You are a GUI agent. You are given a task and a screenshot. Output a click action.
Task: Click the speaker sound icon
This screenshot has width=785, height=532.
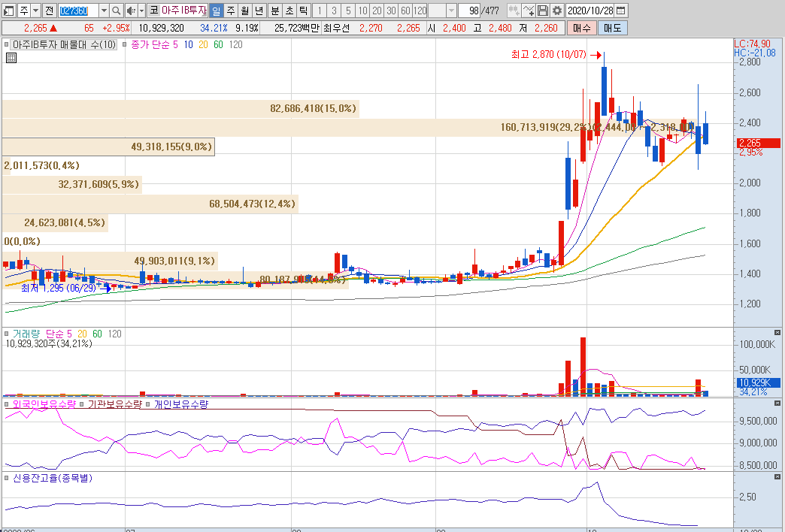point(131,11)
